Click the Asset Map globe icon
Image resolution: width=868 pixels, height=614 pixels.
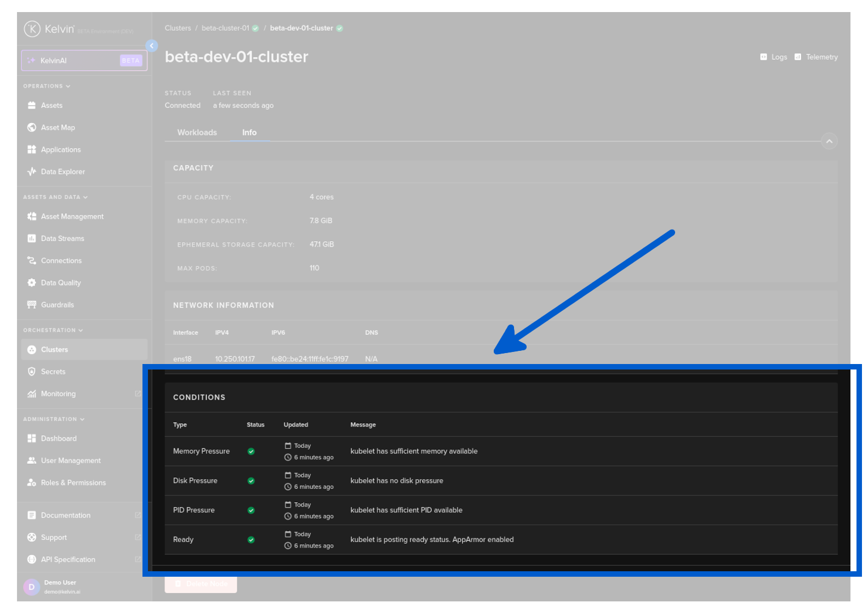pyautogui.click(x=32, y=127)
